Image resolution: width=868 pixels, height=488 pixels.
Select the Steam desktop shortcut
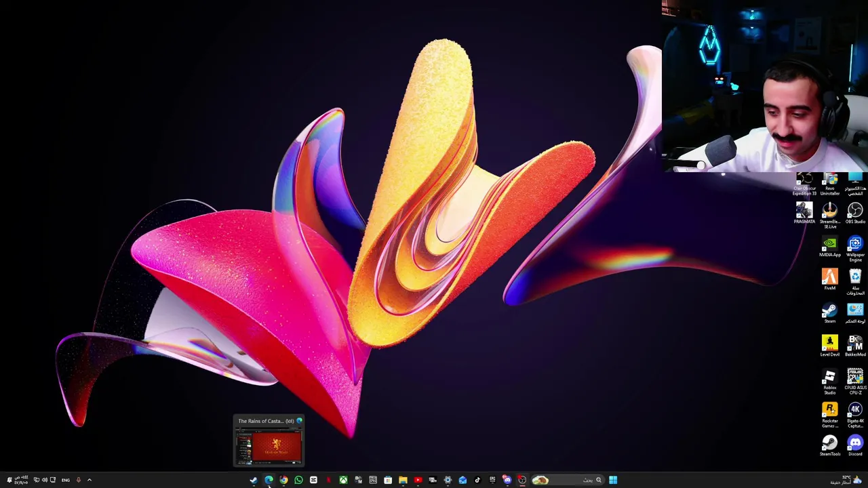click(x=829, y=313)
